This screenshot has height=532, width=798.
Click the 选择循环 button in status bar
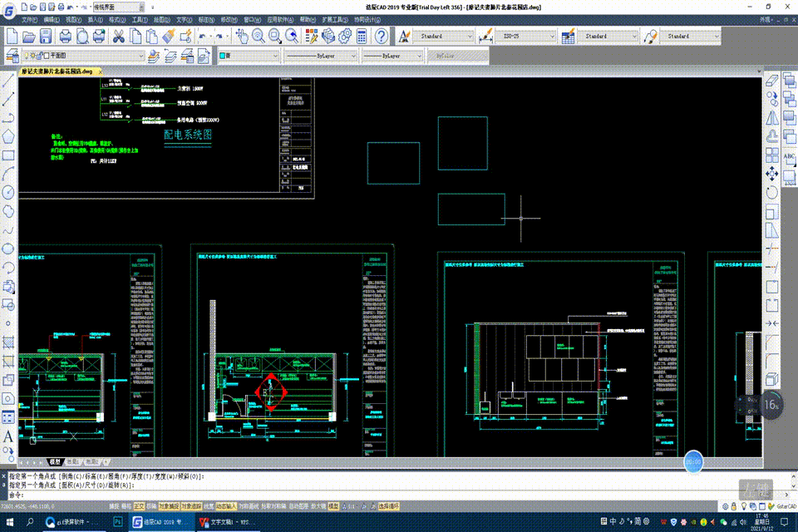[389, 505]
